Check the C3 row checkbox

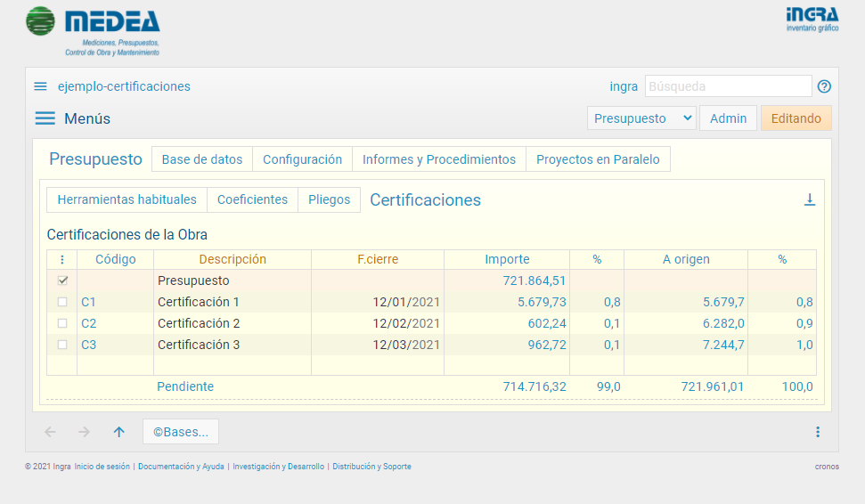tap(62, 345)
